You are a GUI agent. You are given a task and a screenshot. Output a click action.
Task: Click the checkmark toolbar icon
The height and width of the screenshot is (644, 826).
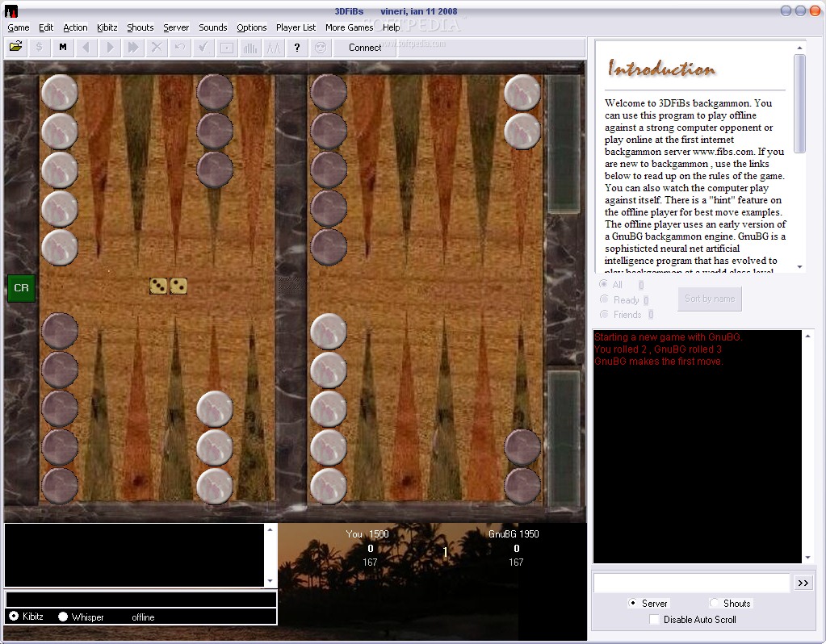click(203, 48)
